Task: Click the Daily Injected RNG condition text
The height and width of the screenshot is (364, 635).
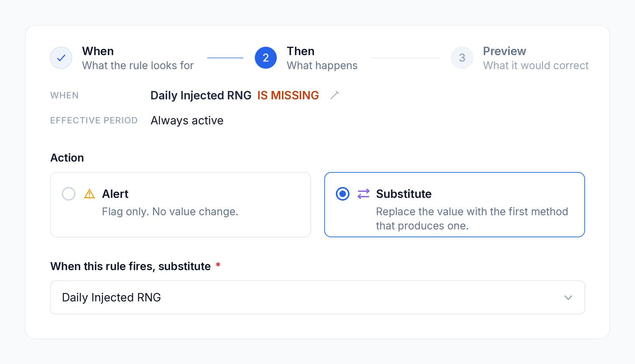Action: [x=201, y=95]
